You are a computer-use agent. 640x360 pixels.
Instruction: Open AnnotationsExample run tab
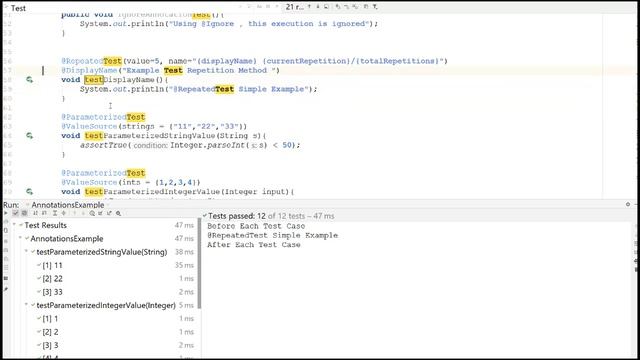point(67,204)
